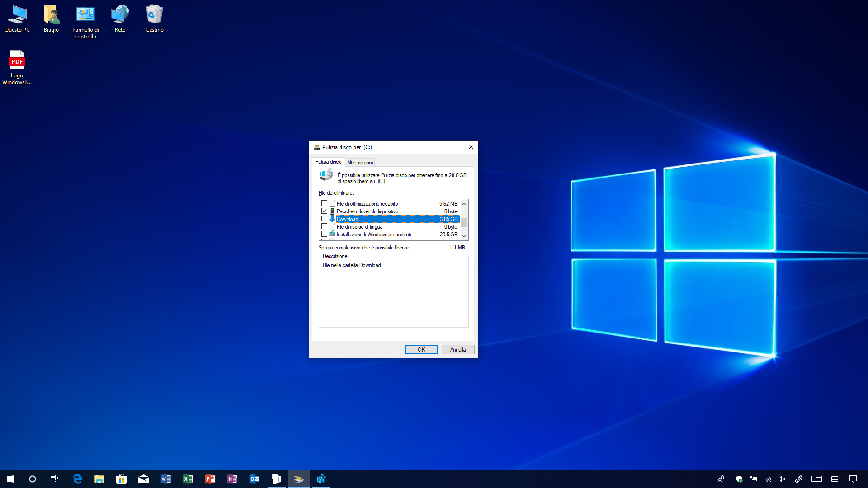This screenshot has height=488, width=868.
Task: Open Windows Defender tray icon
Action: 739,479
